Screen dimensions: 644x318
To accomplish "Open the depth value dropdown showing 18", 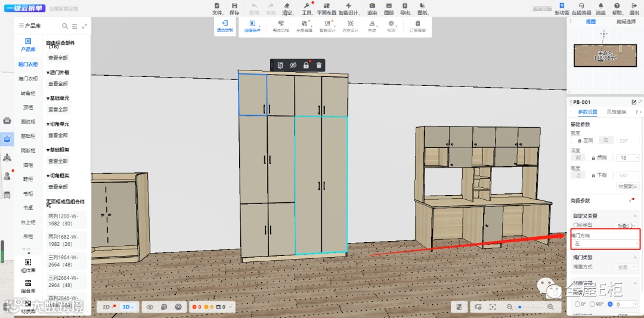I will pos(629,158).
